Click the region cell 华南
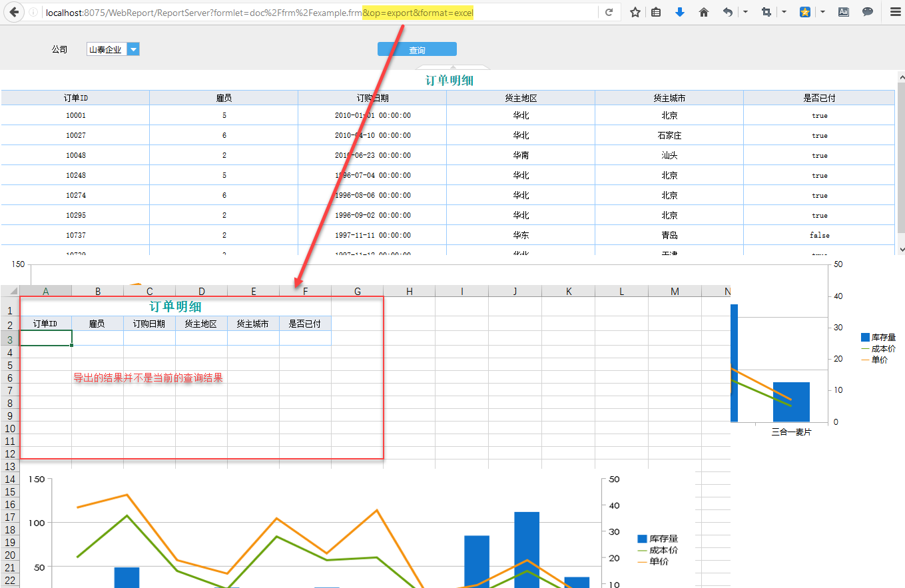The image size is (905, 588). tap(521, 155)
